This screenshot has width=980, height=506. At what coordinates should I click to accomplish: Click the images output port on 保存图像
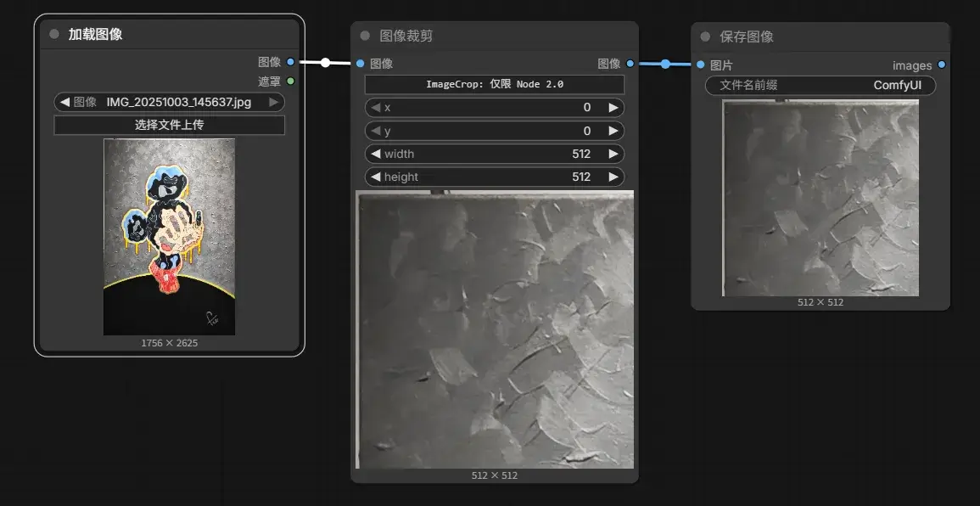[942, 65]
